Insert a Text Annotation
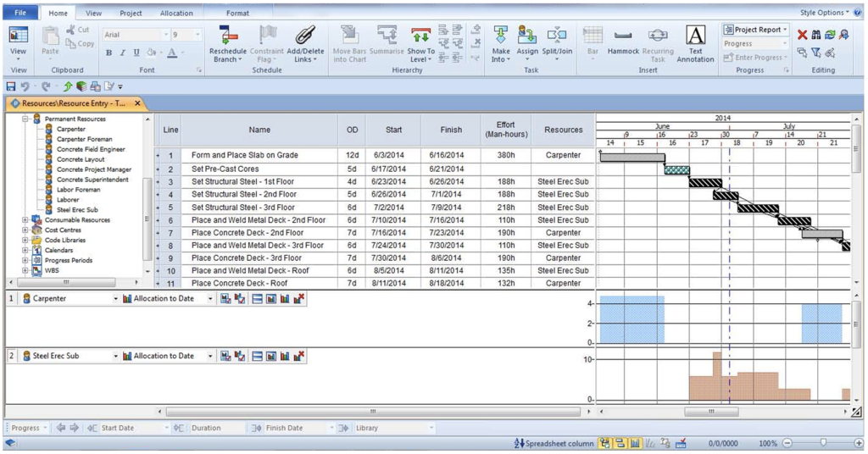The height and width of the screenshot is (454, 868). tap(695, 36)
